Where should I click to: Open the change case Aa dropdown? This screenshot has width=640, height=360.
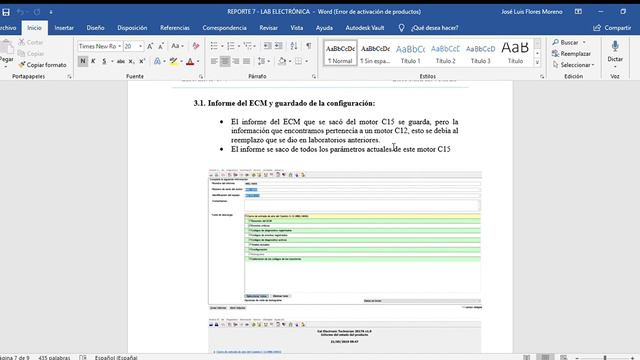pos(177,46)
